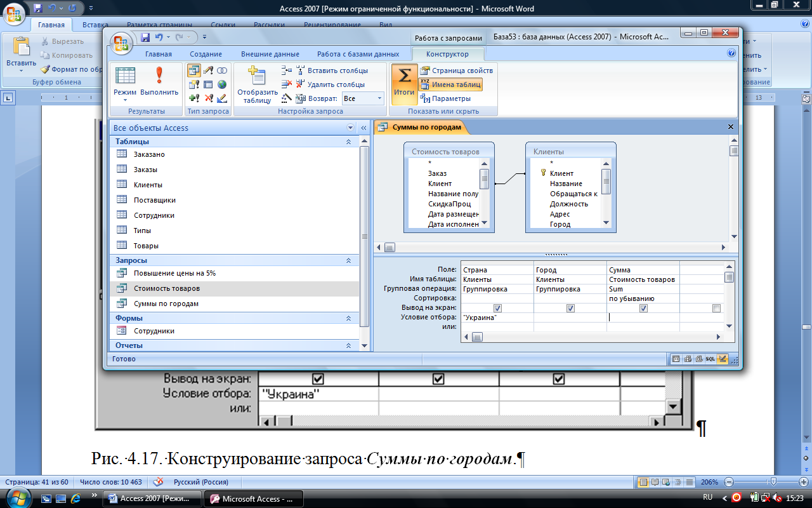Select Word draft view icon
Screen dimensions: 812x508
(690, 482)
